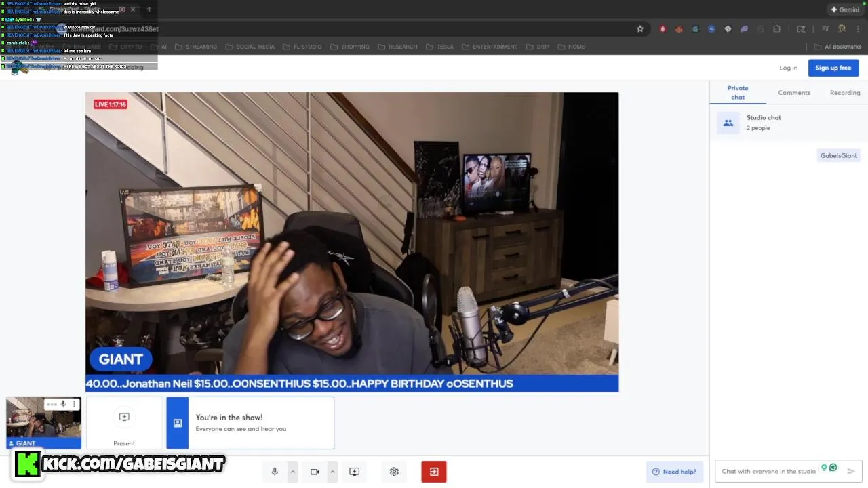Open the RESEARCH bookmarks folder

point(397,47)
